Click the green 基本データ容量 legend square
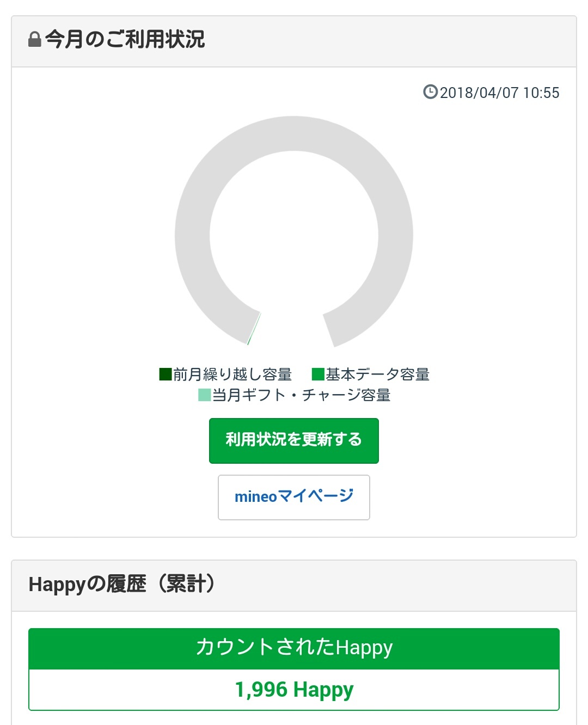Image resolution: width=588 pixels, height=725 pixels. click(318, 374)
